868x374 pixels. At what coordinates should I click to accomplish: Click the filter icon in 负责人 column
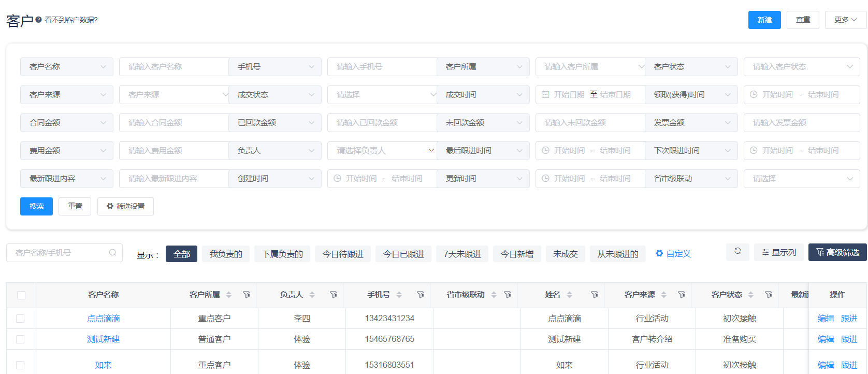(x=334, y=295)
